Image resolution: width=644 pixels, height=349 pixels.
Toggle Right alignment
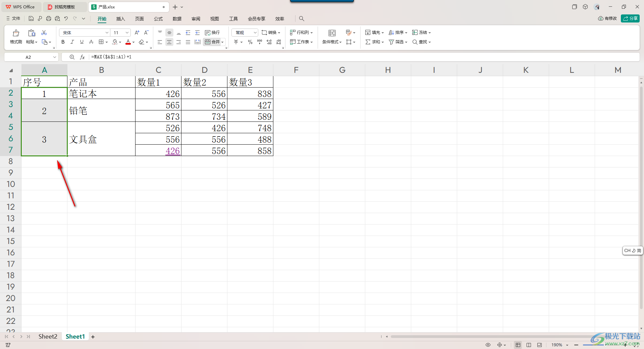click(x=179, y=42)
